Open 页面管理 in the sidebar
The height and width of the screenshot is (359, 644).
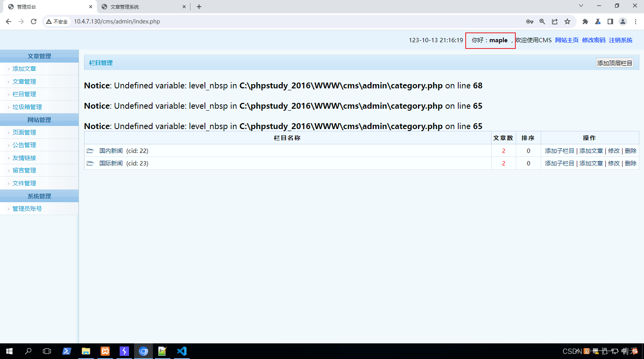24,133
